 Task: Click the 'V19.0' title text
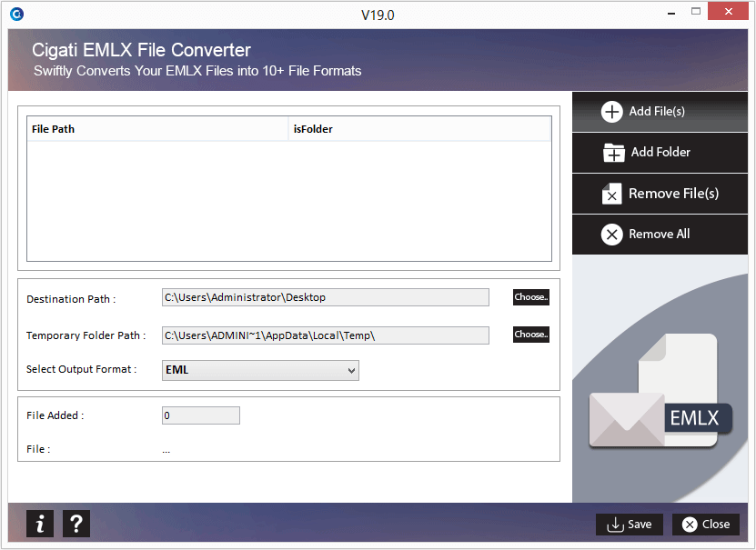pos(378,15)
